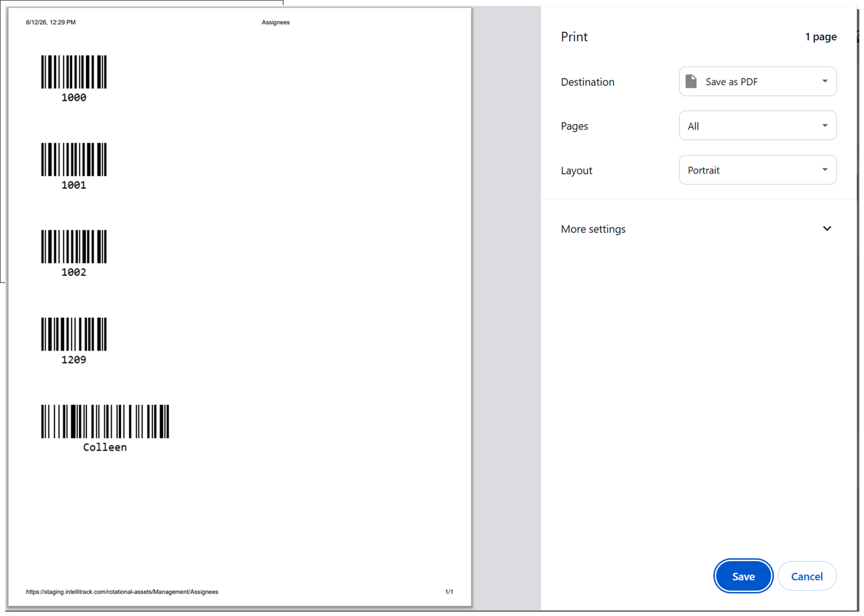Click the staging.intellitrack.com footer URL
The height and width of the screenshot is (616, 864).
point(122,592)
